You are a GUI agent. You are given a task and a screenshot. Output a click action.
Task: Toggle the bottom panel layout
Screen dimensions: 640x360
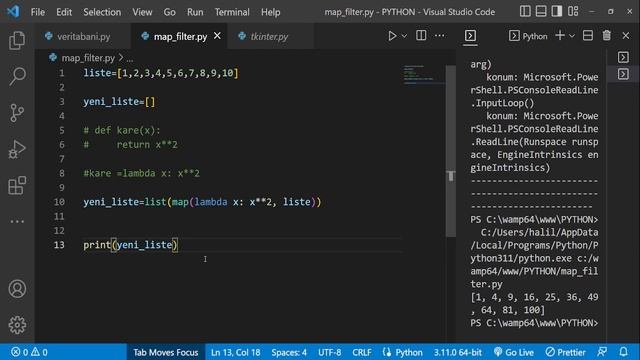[x=541, y=11]
